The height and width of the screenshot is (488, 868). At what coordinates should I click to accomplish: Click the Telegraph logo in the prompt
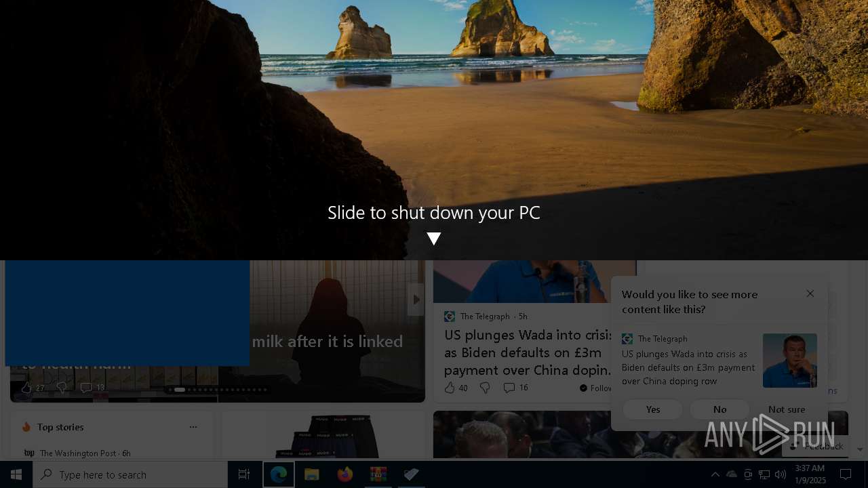pos(627,339)
